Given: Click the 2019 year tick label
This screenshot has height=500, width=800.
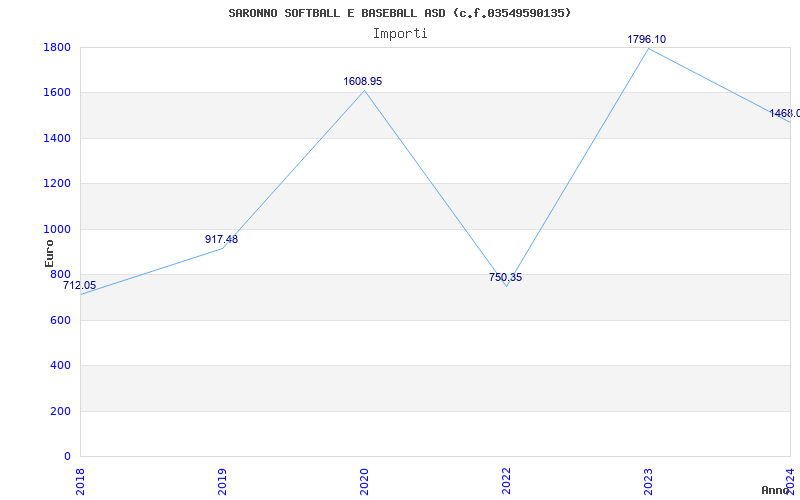Looking at the screenshot, I should click(x=222, y=481).
